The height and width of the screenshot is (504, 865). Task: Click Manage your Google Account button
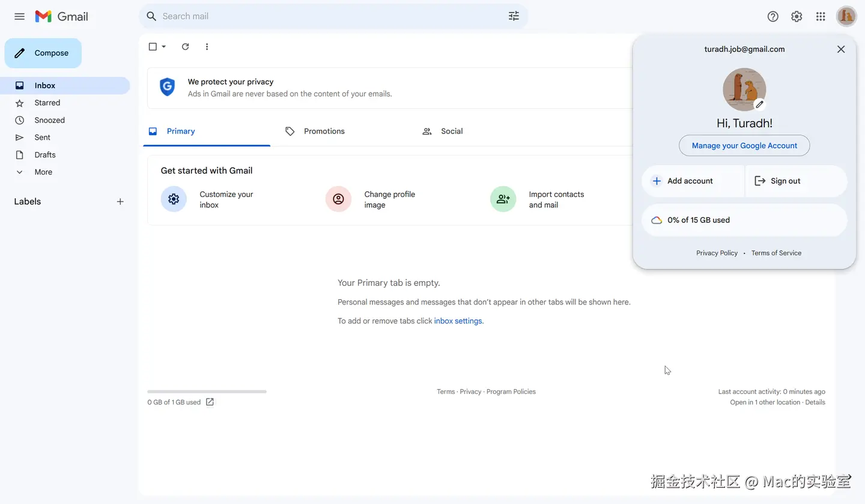tap(744, 145)
